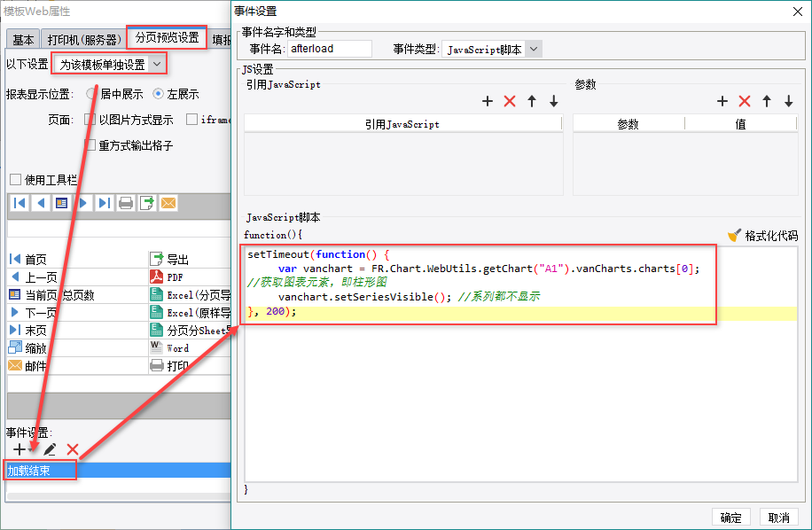Click the print toolbar icon
This screenshot has width=812, height=530.
[x=126, y=203]
